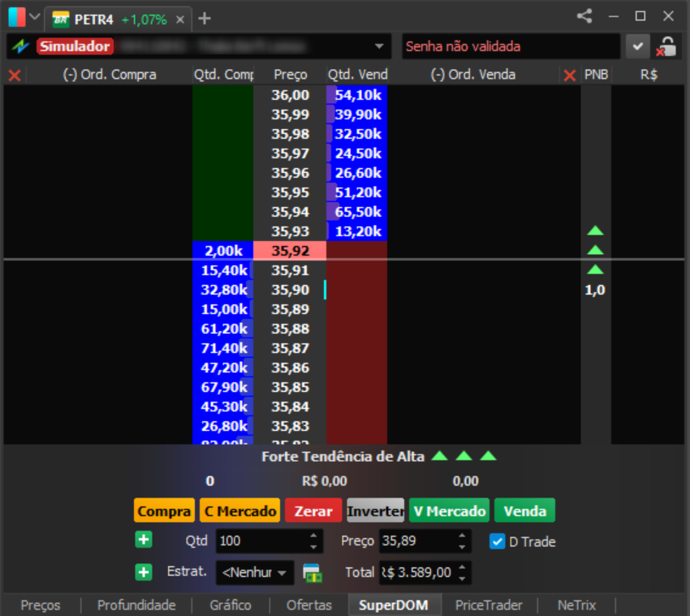Image resolution: width=690 pixels, height=616 pixels.
Task: Click the red Zerar button
Action: click(x=313, y=510)
